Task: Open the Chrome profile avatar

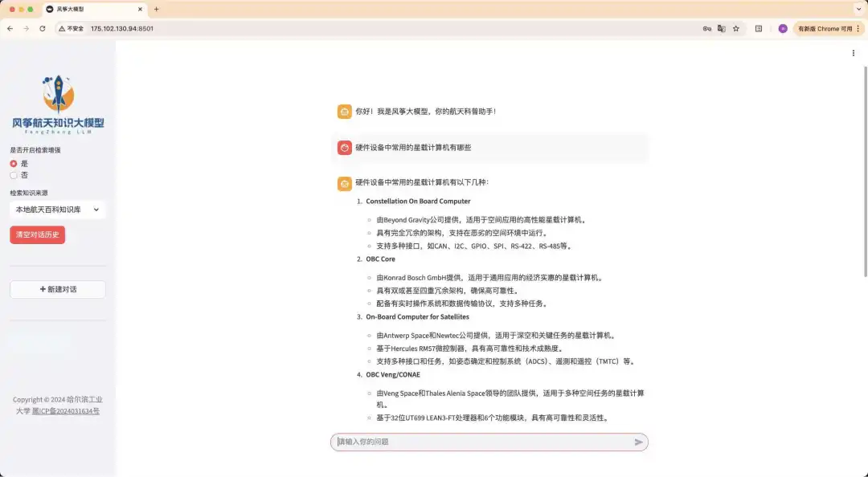Action: click(x=783, y=28)
